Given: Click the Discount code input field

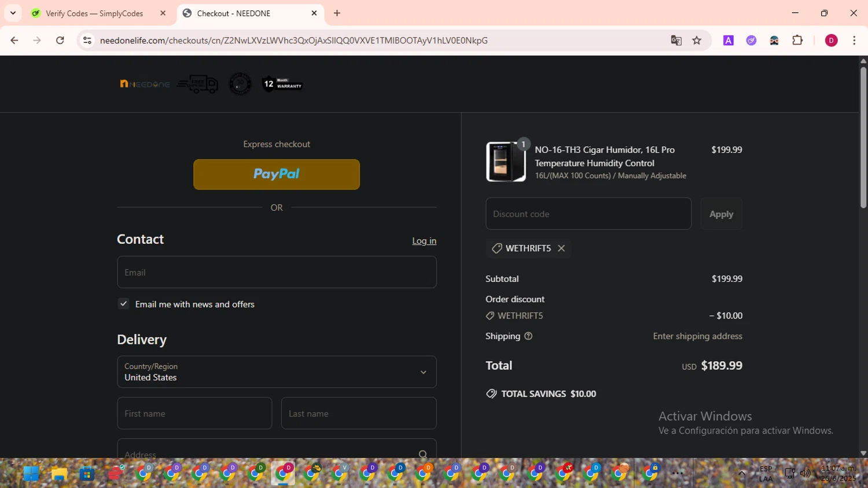Looking at the screenshot, I should click(589, 214).
